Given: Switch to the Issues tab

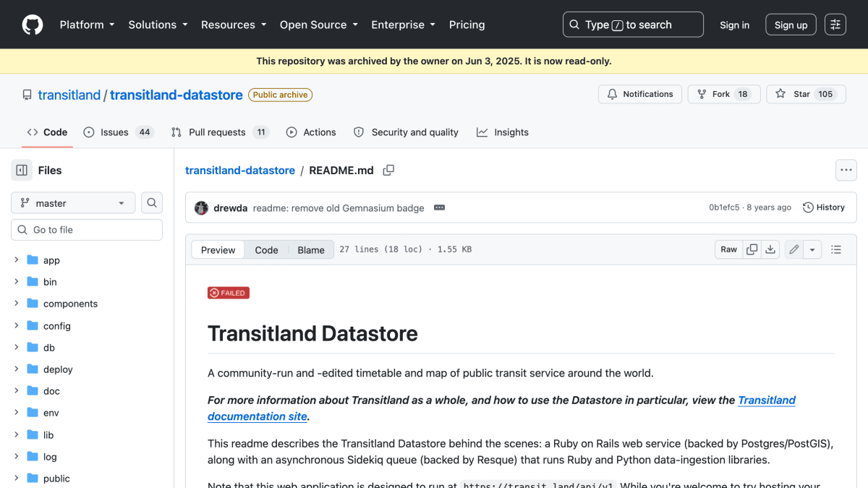Looking at the screenshot, I should 119,132.
